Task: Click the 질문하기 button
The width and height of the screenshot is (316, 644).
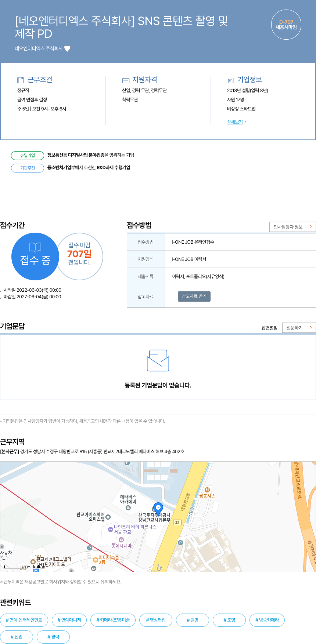Action: click(x=299, y=328)
